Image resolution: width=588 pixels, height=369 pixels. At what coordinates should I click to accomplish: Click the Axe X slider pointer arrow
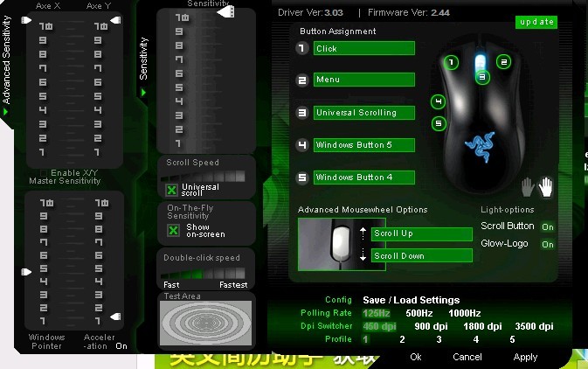(26, 20)
